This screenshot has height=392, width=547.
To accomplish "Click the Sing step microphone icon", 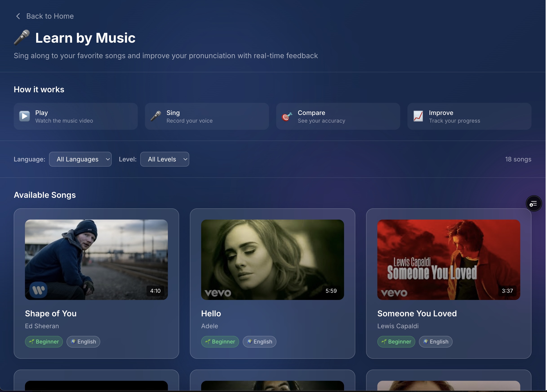I will click(x=156, y=116).
